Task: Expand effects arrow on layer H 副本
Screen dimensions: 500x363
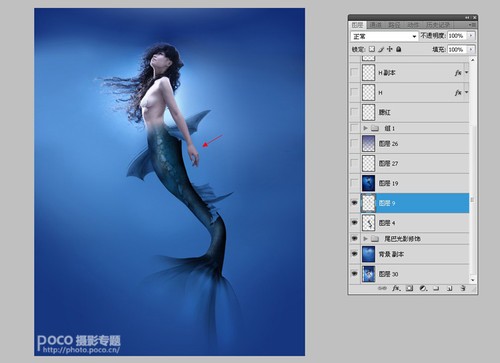Action: 466,72
